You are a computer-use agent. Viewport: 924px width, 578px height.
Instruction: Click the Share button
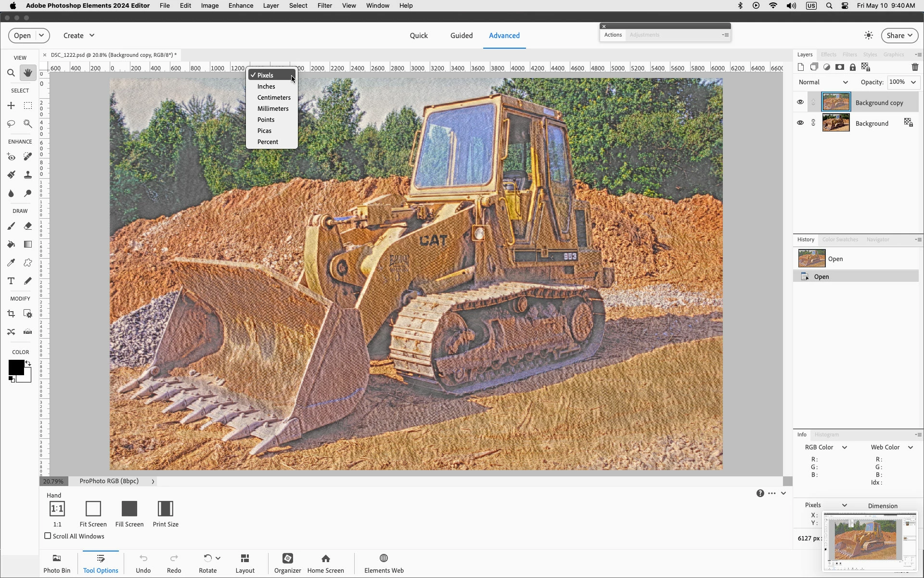(899, 36)
